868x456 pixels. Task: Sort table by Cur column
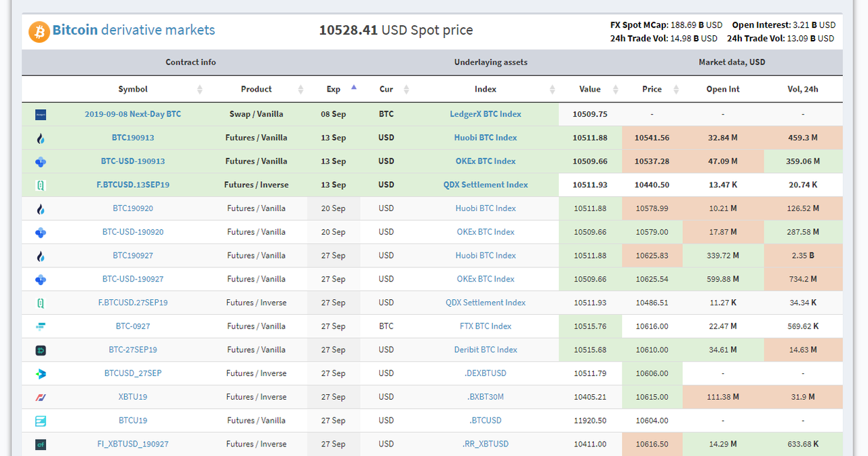pos(387,89)
